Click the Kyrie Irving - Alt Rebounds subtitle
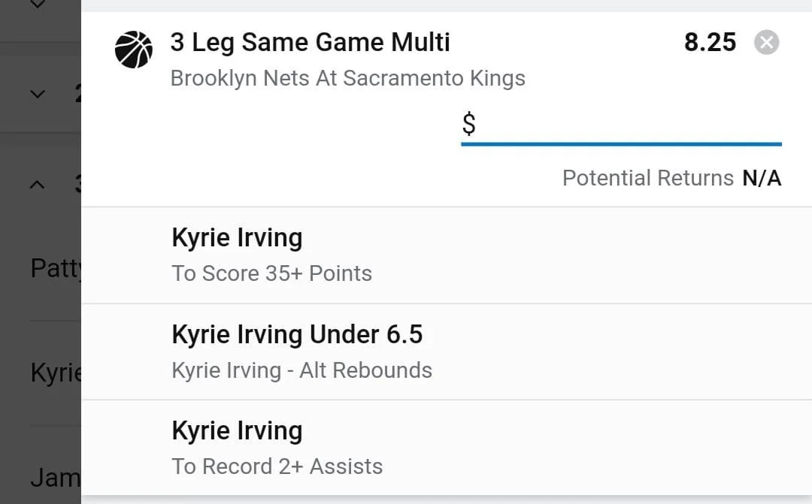The height and width of the screenshot is (504, 812). point(302,370)
